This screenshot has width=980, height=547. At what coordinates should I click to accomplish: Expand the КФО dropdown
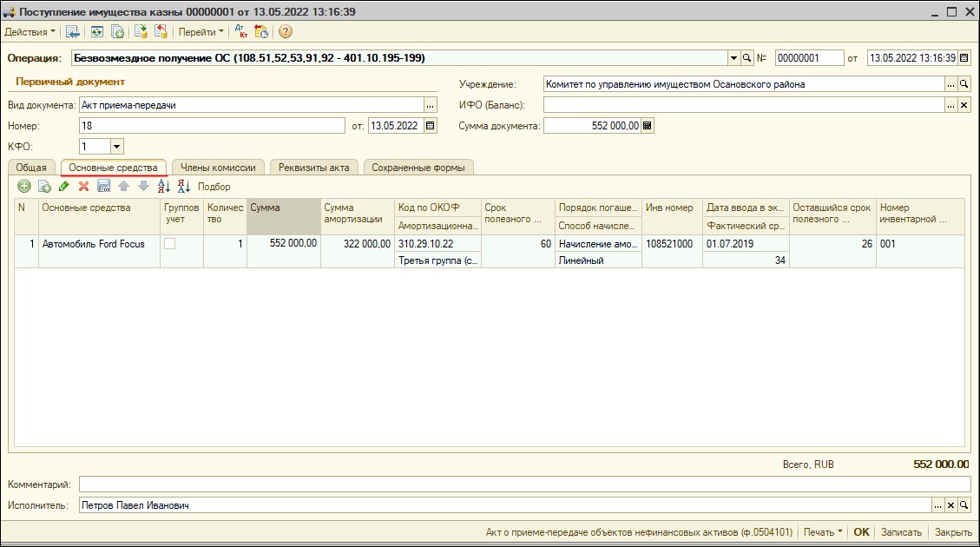tap(117, 147)
